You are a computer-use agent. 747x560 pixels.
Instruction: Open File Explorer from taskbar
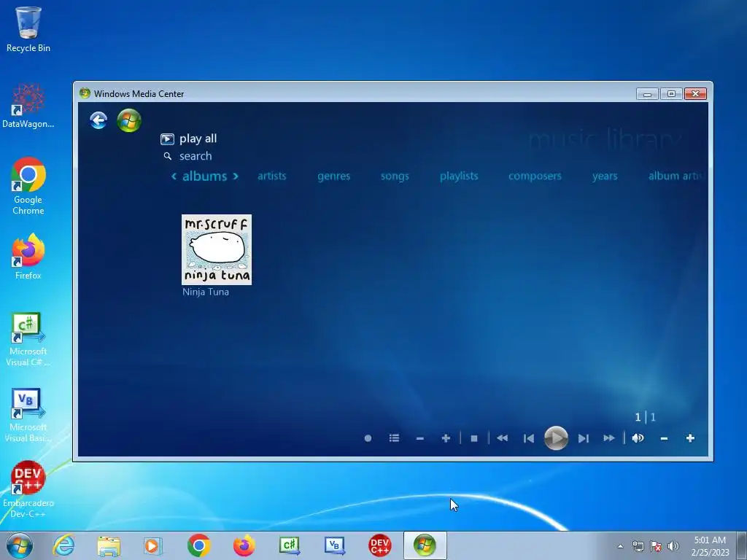(109, 545)
